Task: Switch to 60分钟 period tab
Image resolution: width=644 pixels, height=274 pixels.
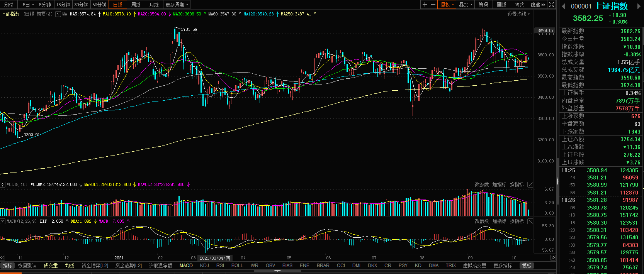Action: click(x=99, y=5)
